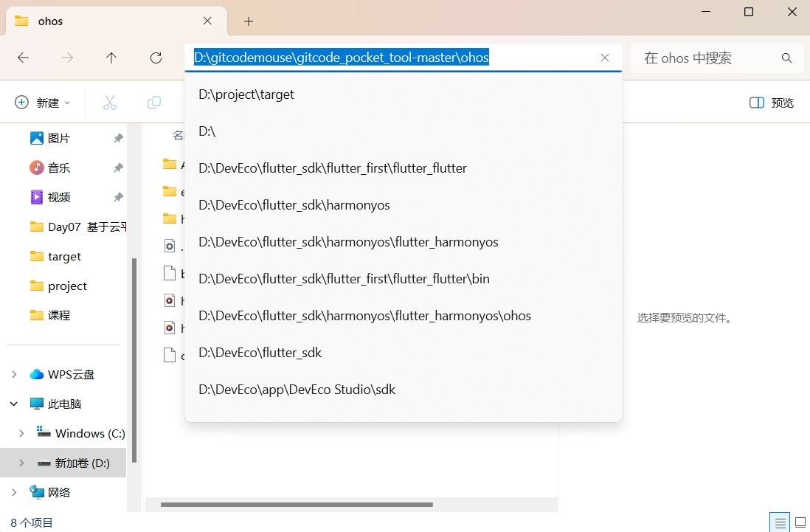Switch to details view layout

tap(780, 522)
